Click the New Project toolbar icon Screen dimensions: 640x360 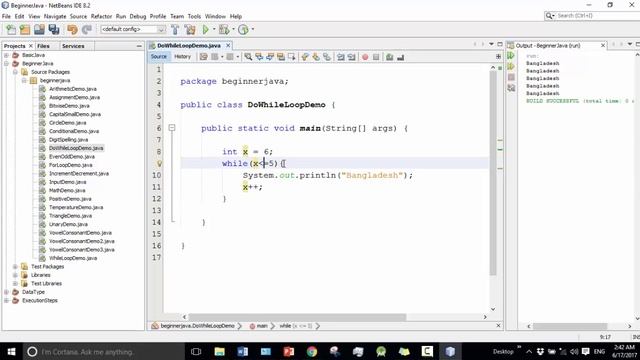(x=25, y=29)
